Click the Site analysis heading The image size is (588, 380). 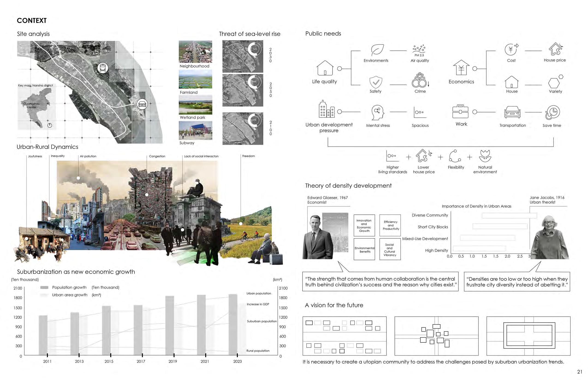point(33,34)
